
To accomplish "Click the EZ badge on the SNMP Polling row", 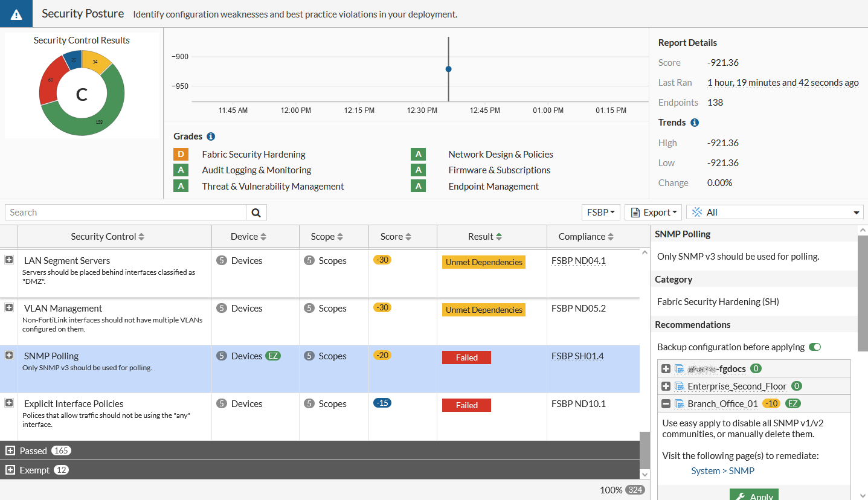I will coord(273,356).
